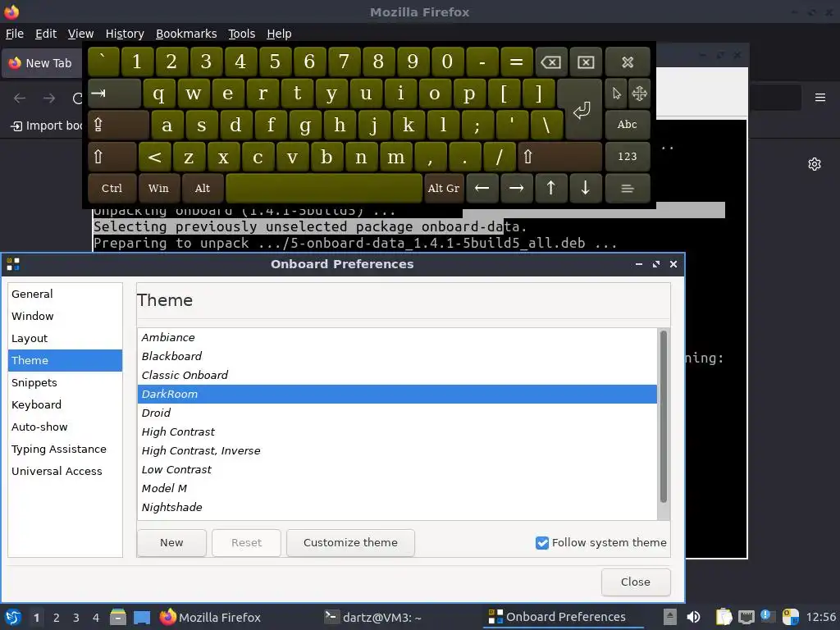Tap the up arrow key on keyboard
This screenshot has height=630, width=840.
coord(550,189)
